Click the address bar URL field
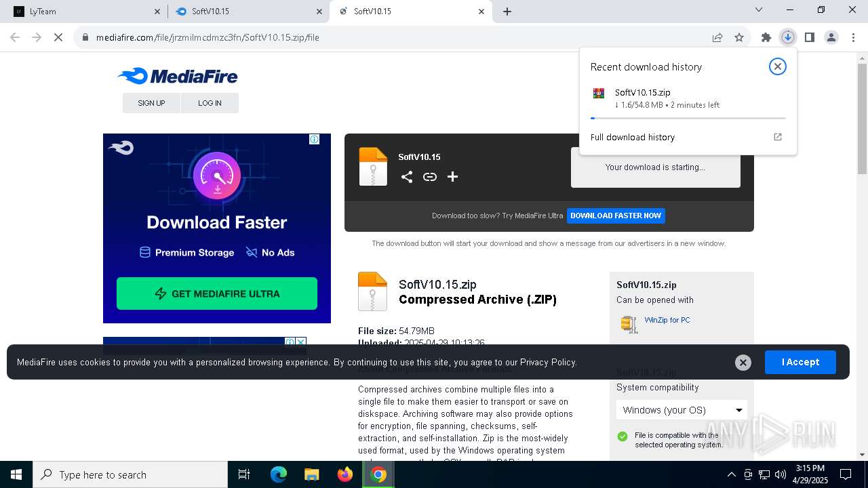The width and height of the screenshot is (868, 488). click(400, 37)
